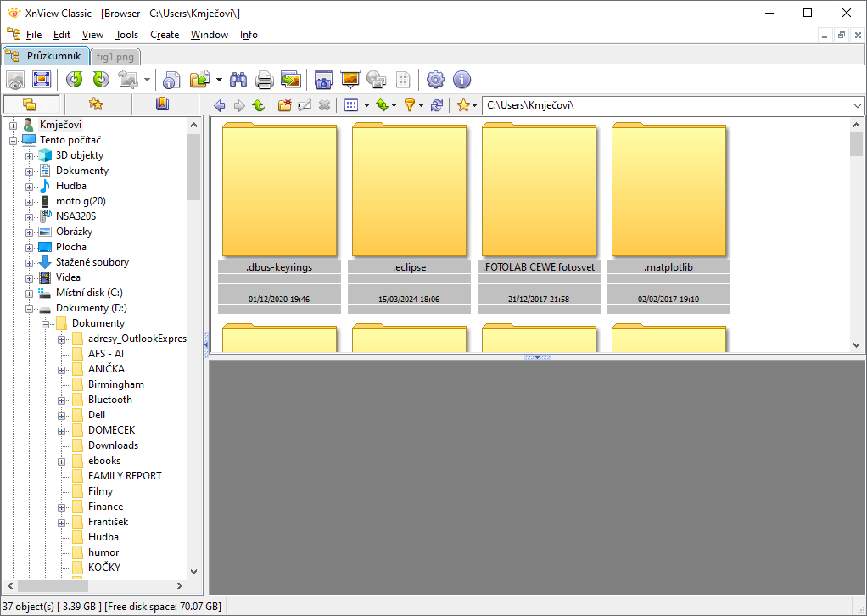Switch to the Favorites star pane
This screenshot has height=616, width=867.
[96, 104]
